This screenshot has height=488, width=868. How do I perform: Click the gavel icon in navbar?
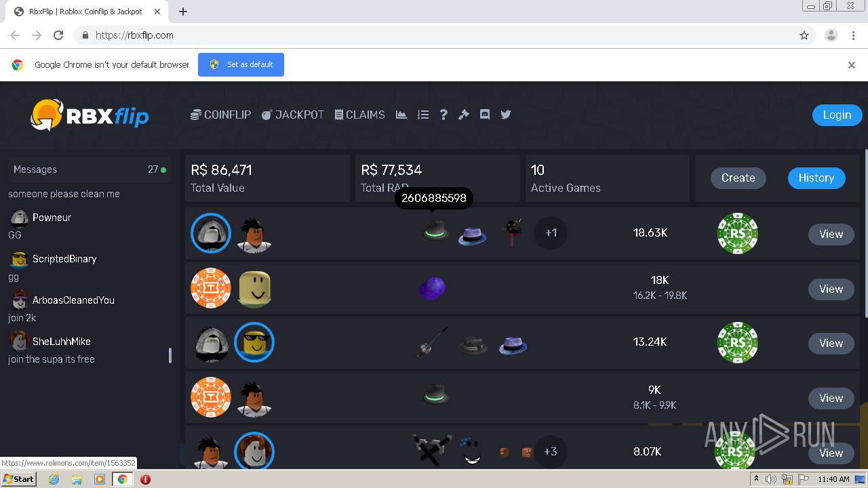point(464,115)
